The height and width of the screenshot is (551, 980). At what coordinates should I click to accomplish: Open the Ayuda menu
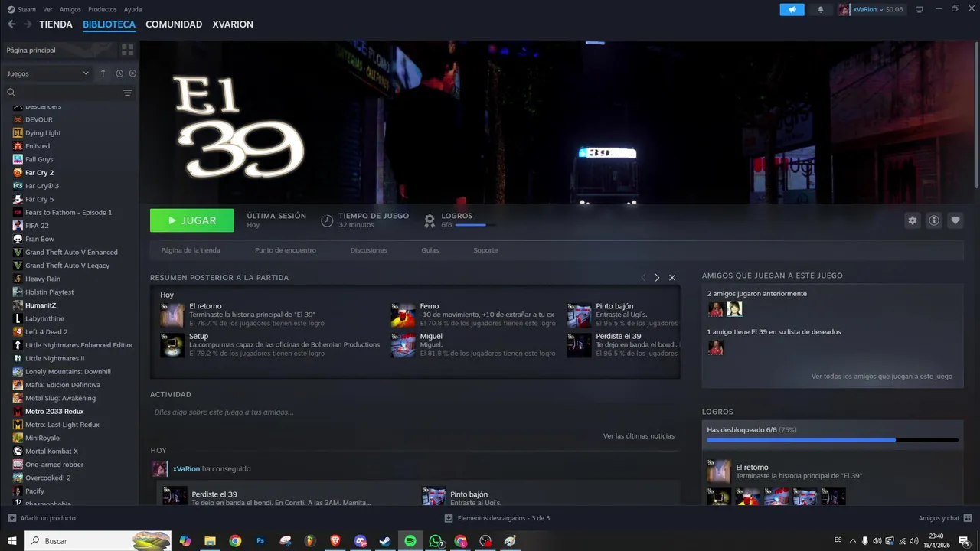pyautogui.click(x=132, y=9)
